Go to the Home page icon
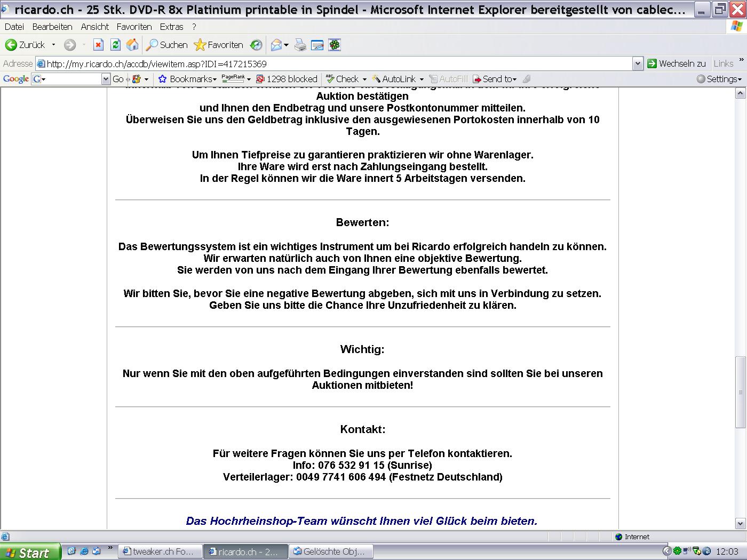747x560 pixels. pos(132,45)
